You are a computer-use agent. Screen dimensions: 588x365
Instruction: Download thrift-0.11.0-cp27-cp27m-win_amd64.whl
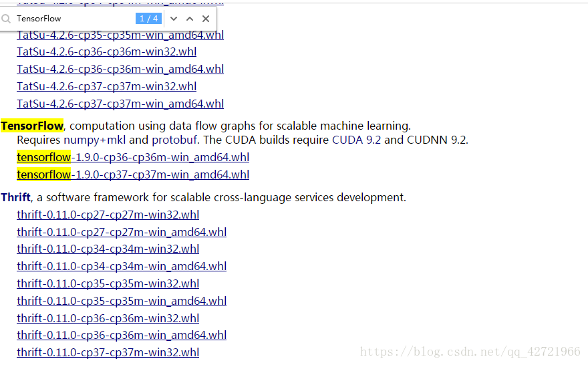pyautogui.click(x=122, y=232)
